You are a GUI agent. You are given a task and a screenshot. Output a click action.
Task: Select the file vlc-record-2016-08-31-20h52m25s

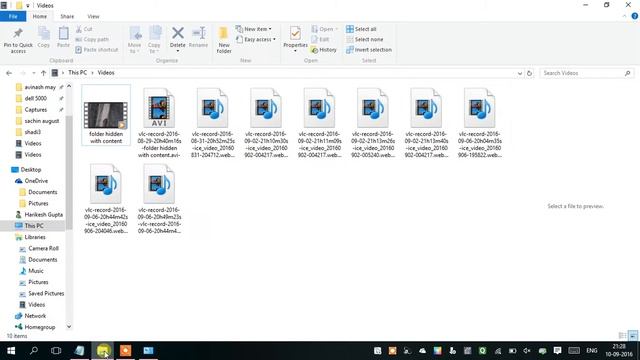point(213,122)
